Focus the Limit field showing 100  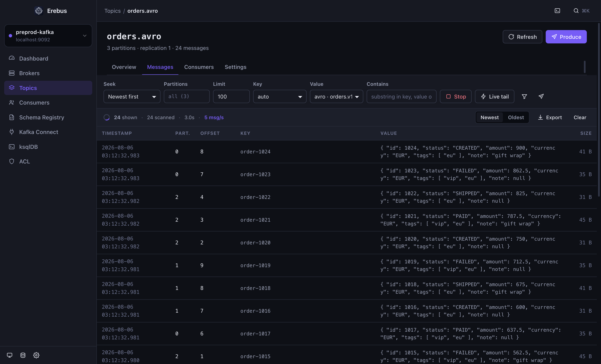coord(231,97)
